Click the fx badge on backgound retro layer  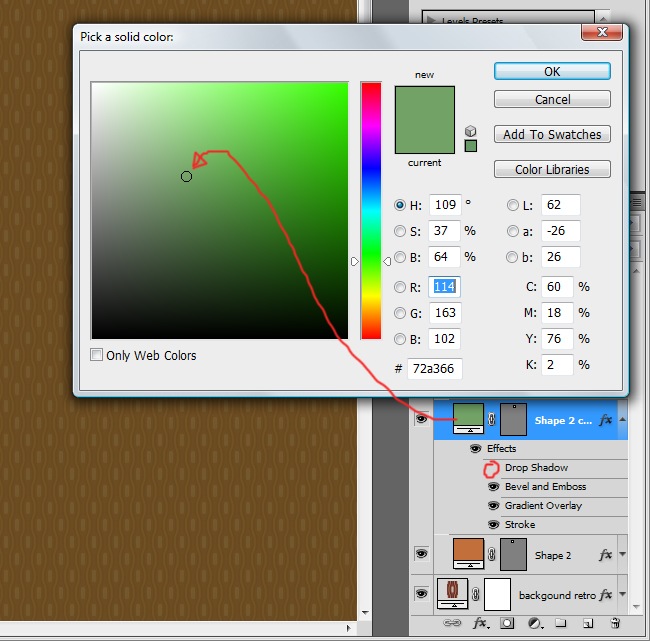(606, 595)
